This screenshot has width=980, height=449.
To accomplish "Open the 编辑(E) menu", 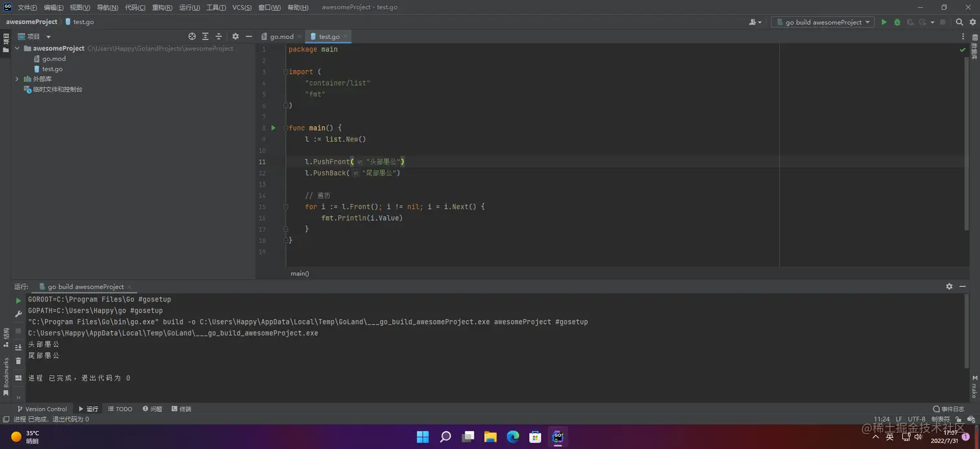I will click(54, 7).
